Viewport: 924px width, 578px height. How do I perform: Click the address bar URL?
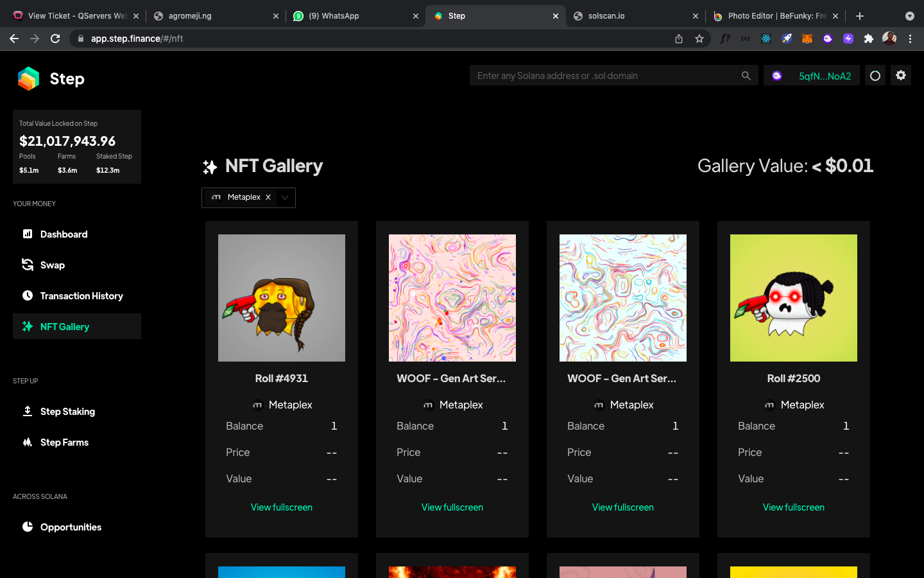(137, 39)
